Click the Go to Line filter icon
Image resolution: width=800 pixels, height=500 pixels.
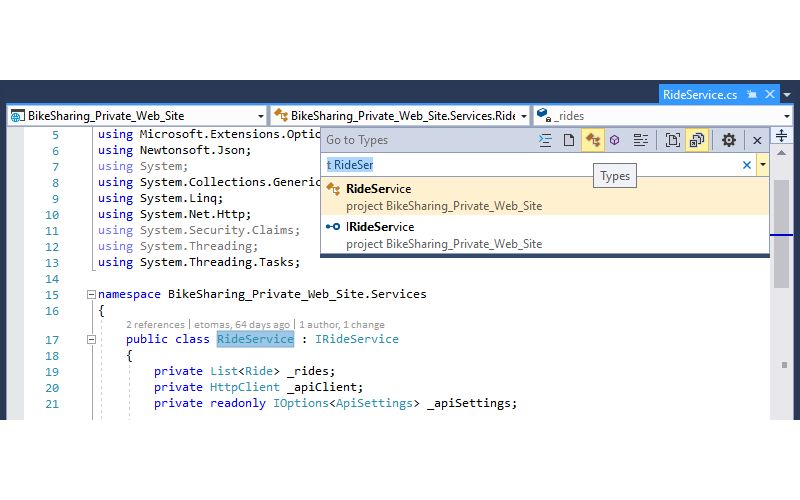coord(545,141)
